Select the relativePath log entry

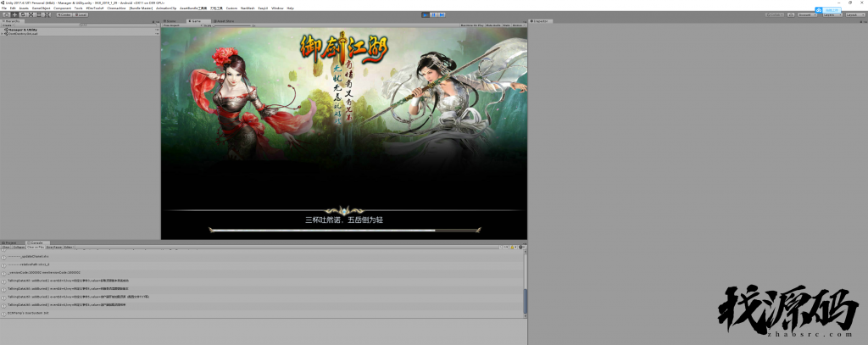click(x=261, y=264)
